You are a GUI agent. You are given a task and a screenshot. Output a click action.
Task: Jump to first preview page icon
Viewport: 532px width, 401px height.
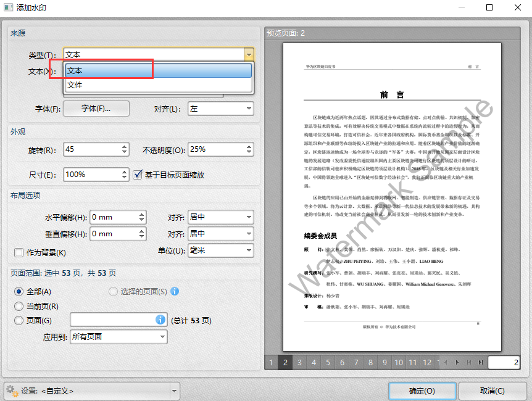point(469,362)
